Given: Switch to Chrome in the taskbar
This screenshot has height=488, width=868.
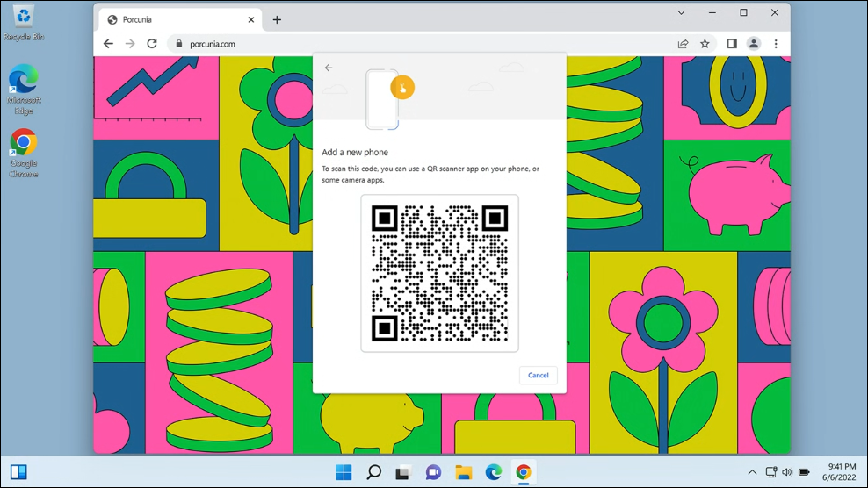Looking at the screenshot, I should click(523, 472).
